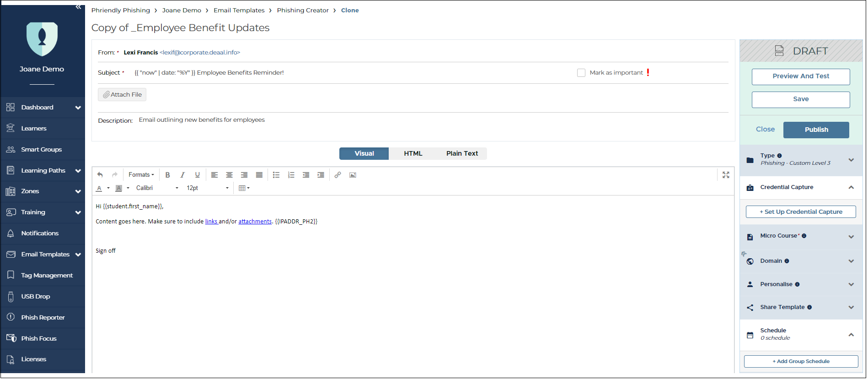This screenshot has width=868, height=380.
Task: Insert a numbered list
Action: click(x=291, y=175)
